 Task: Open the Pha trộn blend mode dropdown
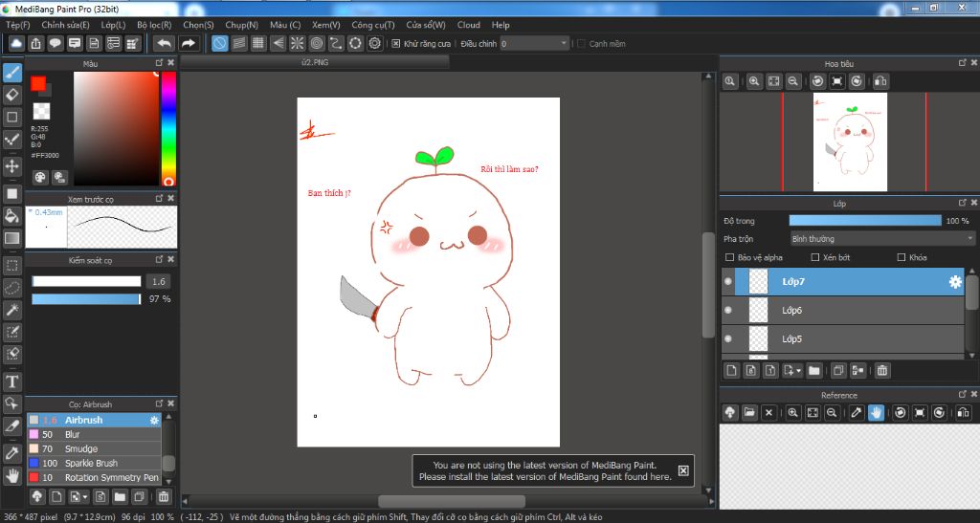(881, 239)
